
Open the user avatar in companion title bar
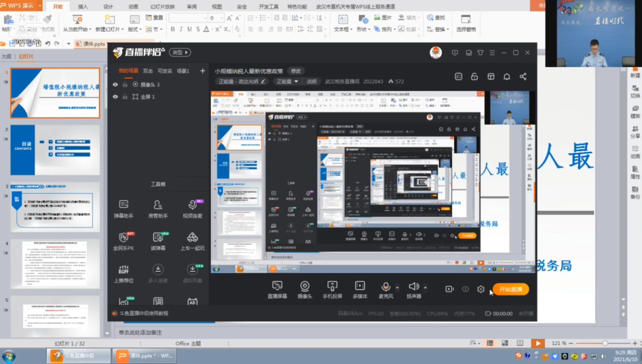point(436,52)
